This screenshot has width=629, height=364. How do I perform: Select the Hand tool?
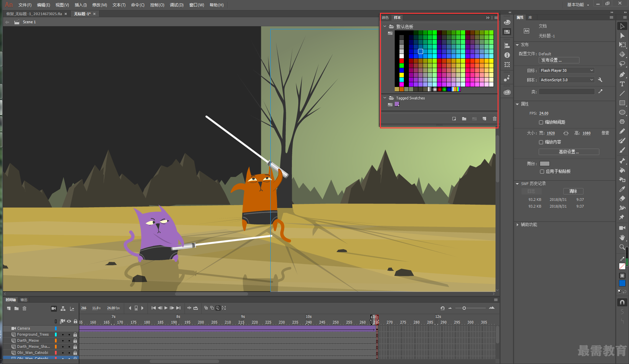pos(622,238)
